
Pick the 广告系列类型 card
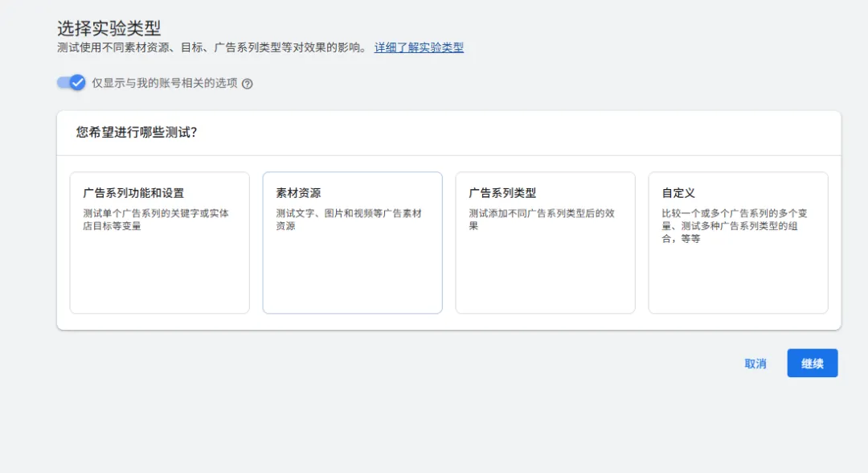point(545,243)
